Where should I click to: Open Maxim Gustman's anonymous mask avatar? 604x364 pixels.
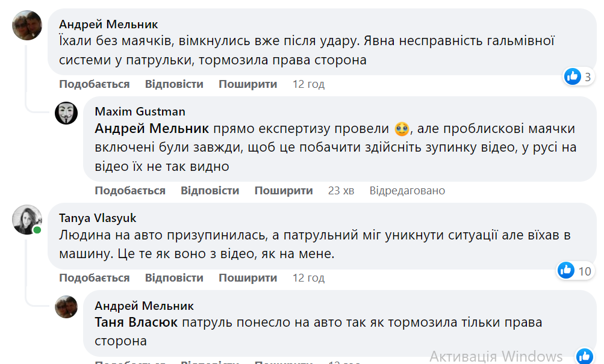click(67, 113)
